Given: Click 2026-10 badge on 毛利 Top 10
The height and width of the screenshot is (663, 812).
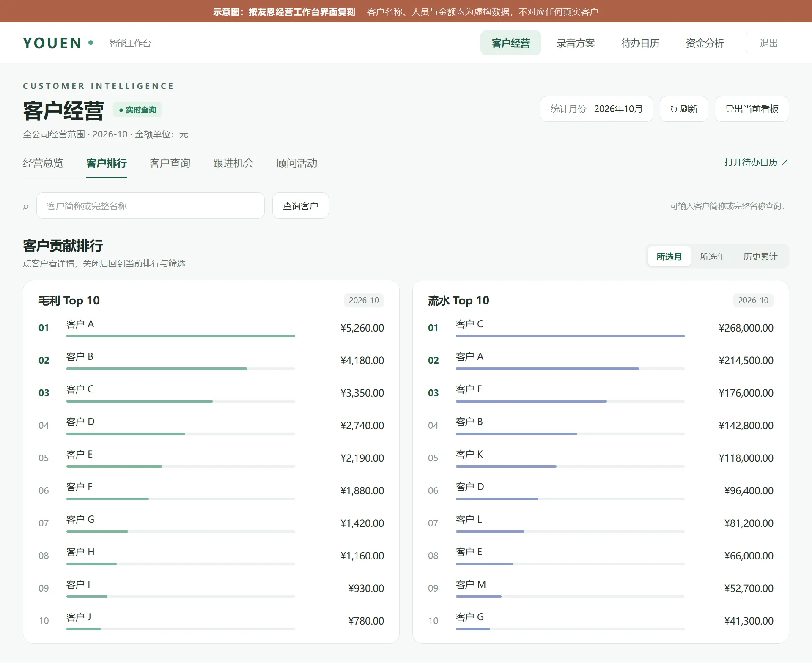Looking at the screenshot, I should tap(364, 300).
